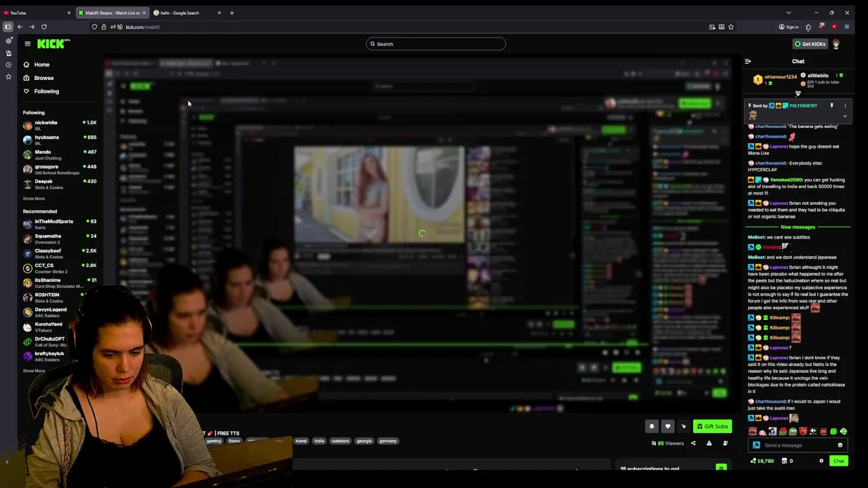Image resolution: width=868 pixels, height=488 pixels.
Task: Open a new browser tab
Action: (232, 13)
